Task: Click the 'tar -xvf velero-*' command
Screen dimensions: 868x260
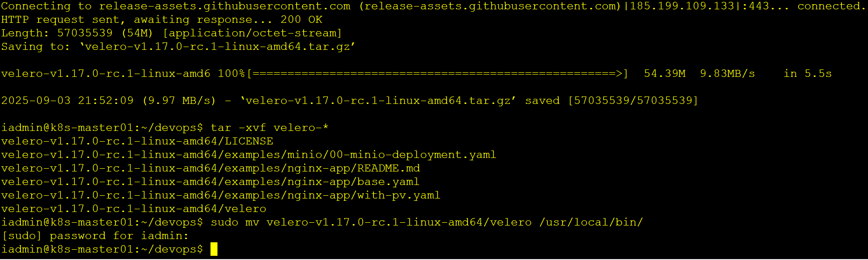Action: point(269,128)
